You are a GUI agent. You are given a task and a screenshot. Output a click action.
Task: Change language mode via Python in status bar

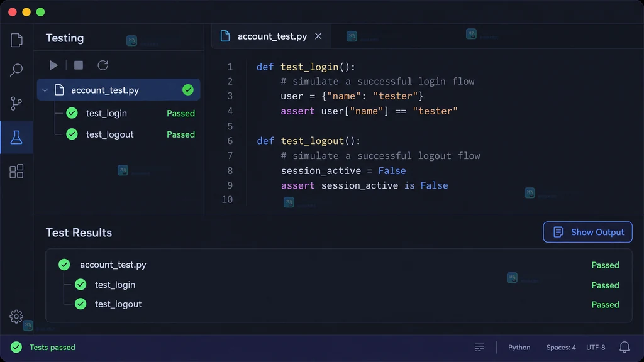tap(519, 347)
